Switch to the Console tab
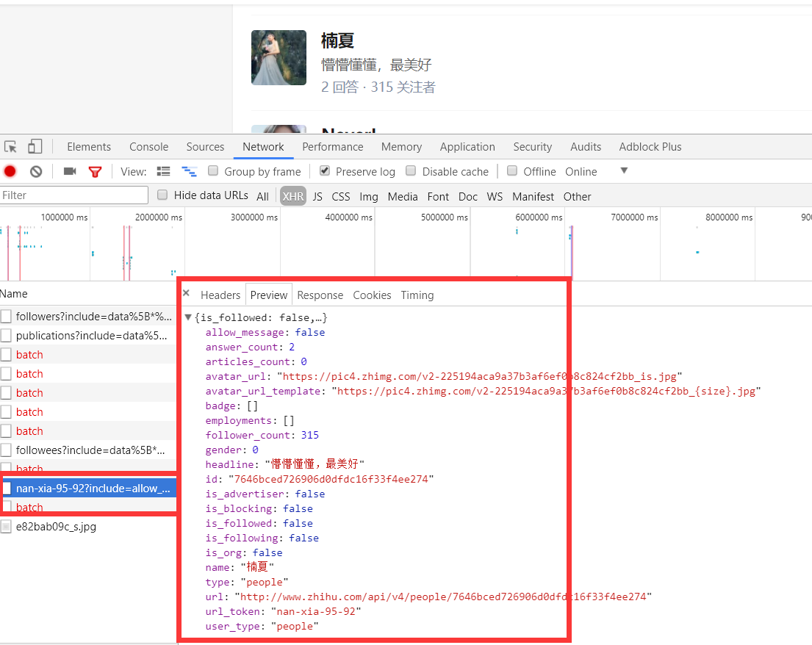 tap(148, 147)
